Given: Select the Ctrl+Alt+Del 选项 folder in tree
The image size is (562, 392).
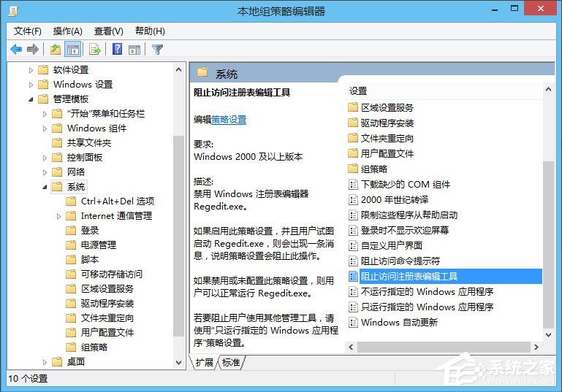Looking at the screenshot, I should point(117,201).
